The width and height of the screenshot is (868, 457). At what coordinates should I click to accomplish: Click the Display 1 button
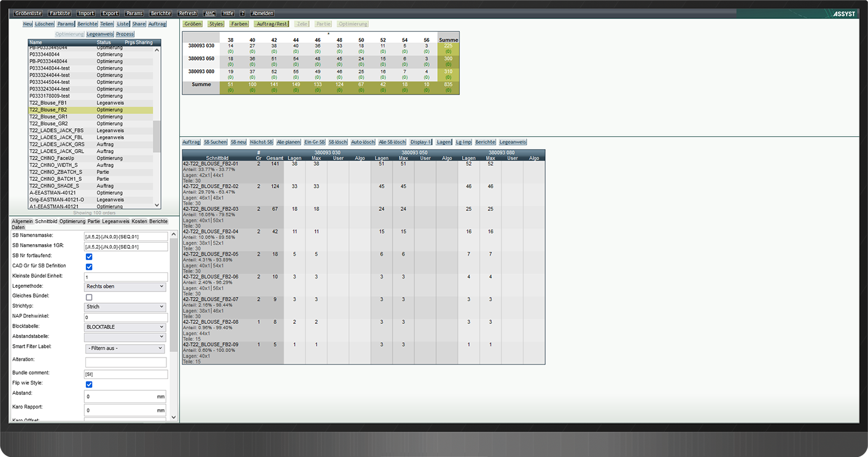click(421, 142)
